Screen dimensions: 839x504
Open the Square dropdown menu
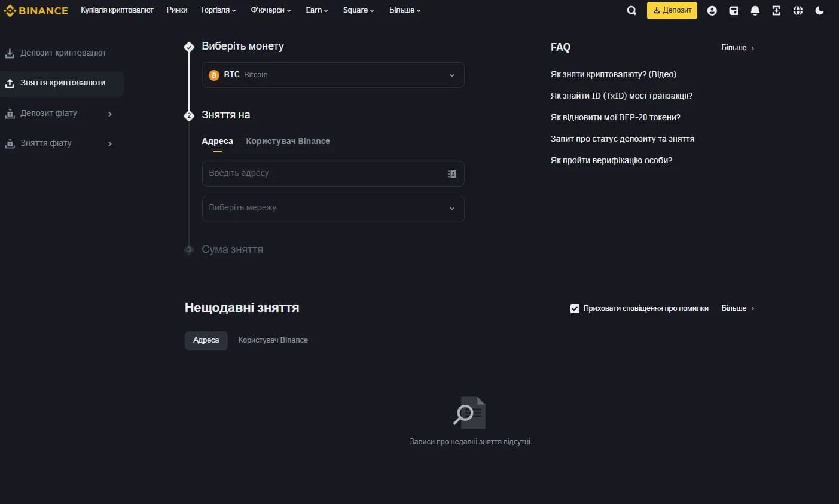coord(359,10)
